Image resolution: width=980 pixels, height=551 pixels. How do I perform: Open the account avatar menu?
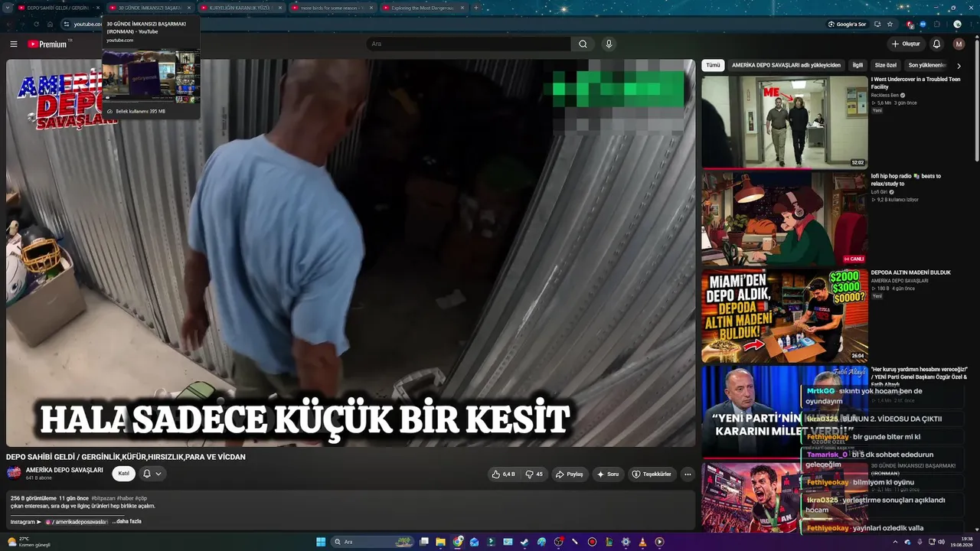click(x=959, y=44)
